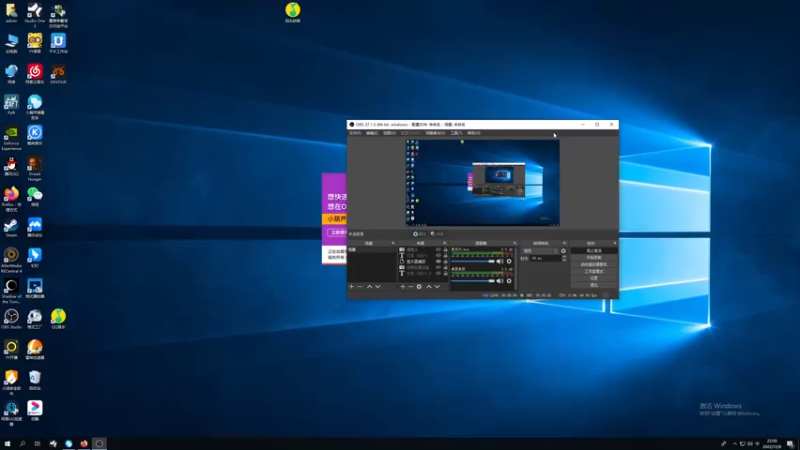800x450 pixels.
Task: Click the 停止推流 button in Controls
Action: [x=594, y=251]
